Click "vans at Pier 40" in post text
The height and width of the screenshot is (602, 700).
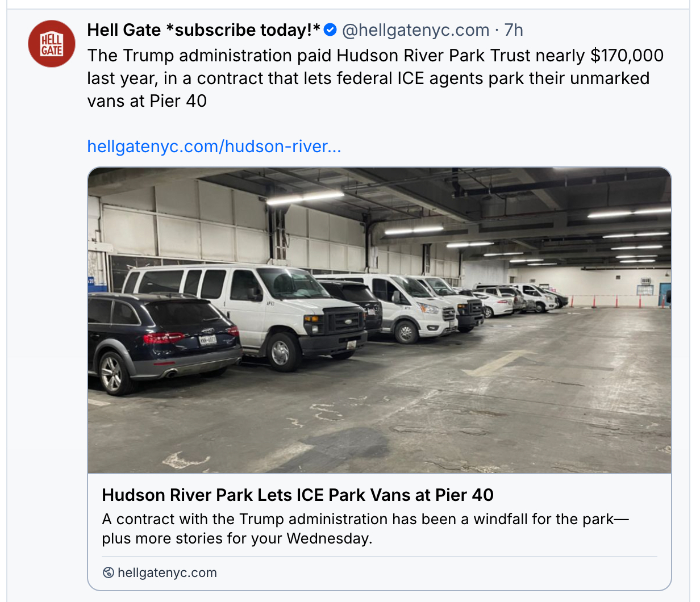[147, 101]
